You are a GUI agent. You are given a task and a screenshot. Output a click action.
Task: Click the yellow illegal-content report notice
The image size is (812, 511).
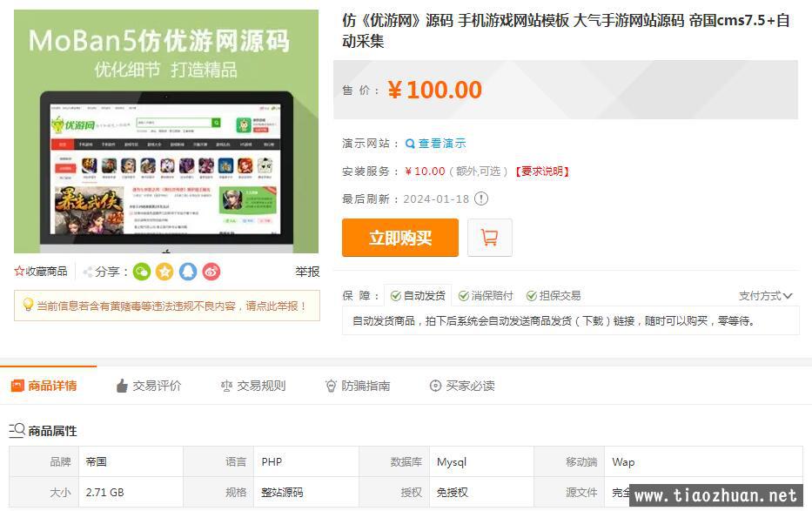(x=167, y=306)
